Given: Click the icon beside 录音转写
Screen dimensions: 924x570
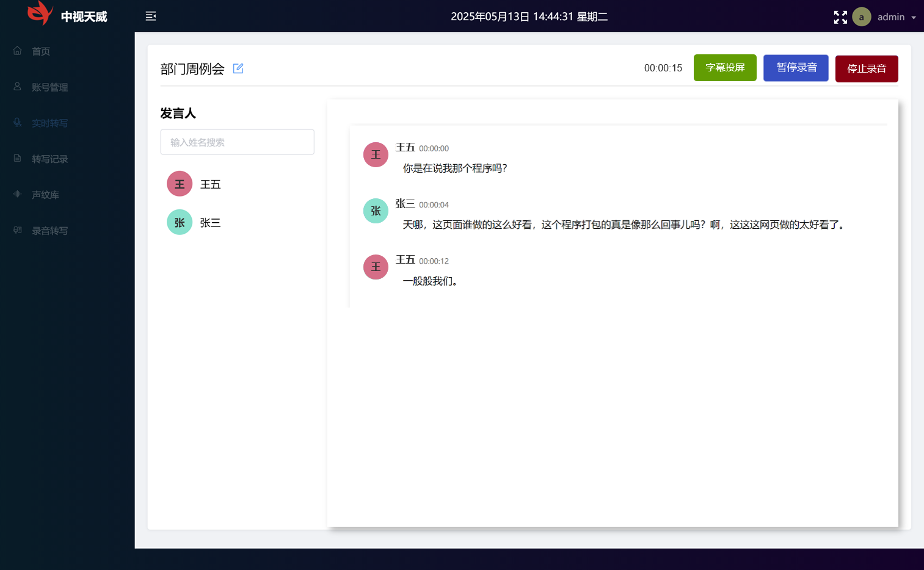Looking at the screenshot, I should tap(17, 230).
